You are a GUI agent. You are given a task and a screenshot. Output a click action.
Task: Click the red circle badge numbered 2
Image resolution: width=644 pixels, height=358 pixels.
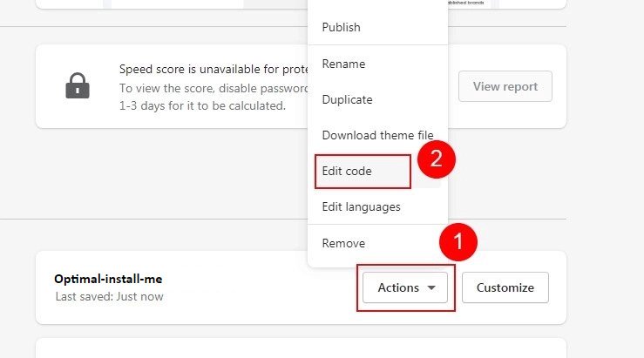click(437, 158)
